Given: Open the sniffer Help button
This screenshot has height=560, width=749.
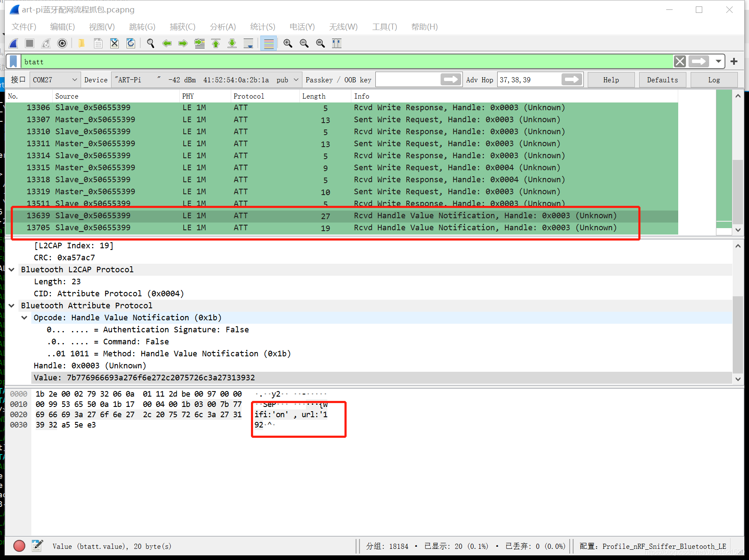Looking at the screenshot, I should [611, 80].
